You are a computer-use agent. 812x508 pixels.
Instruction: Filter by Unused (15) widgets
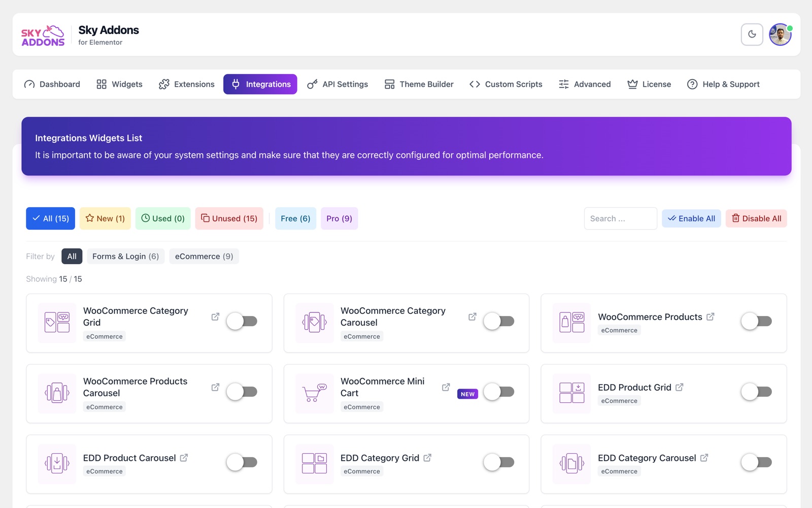point(229,218)
